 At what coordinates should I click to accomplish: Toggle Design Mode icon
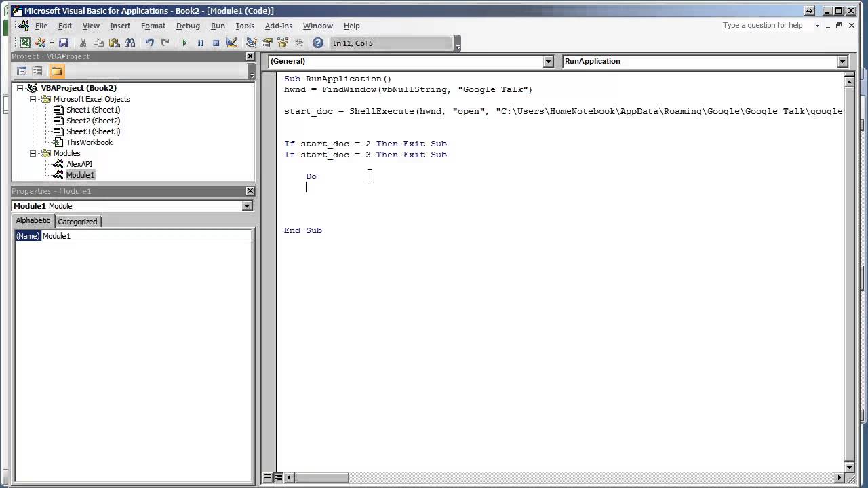(x=232, y=43)
